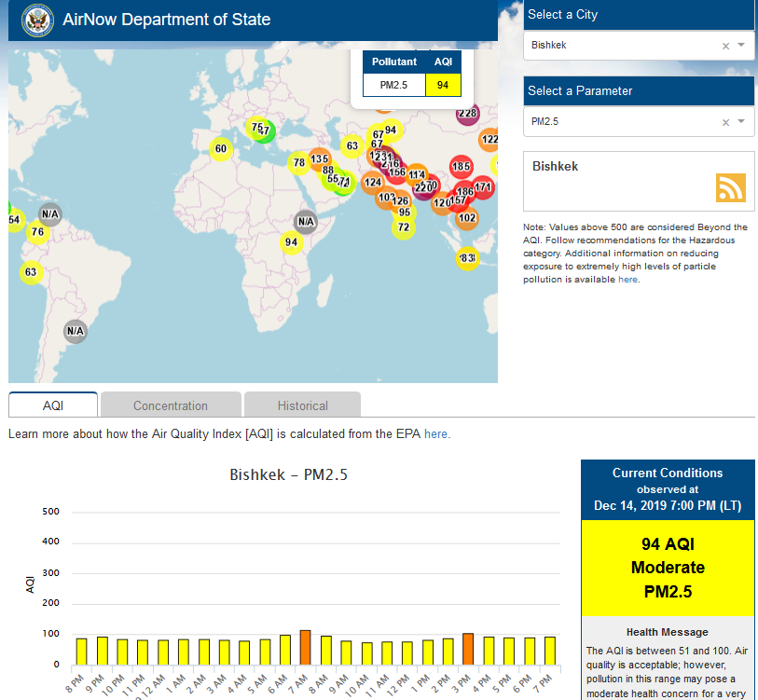758x700 pixels.
Task: Open the map marker labeled 76
Action: (37, 232)
